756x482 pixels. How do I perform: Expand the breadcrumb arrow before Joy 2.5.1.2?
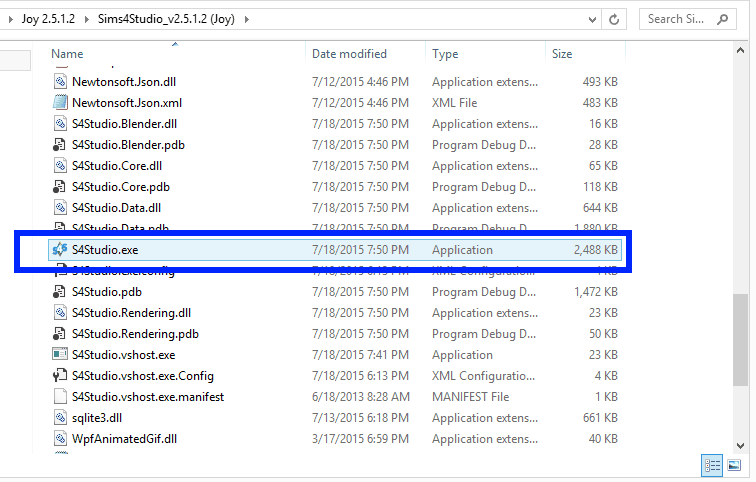tap(11, 19)
